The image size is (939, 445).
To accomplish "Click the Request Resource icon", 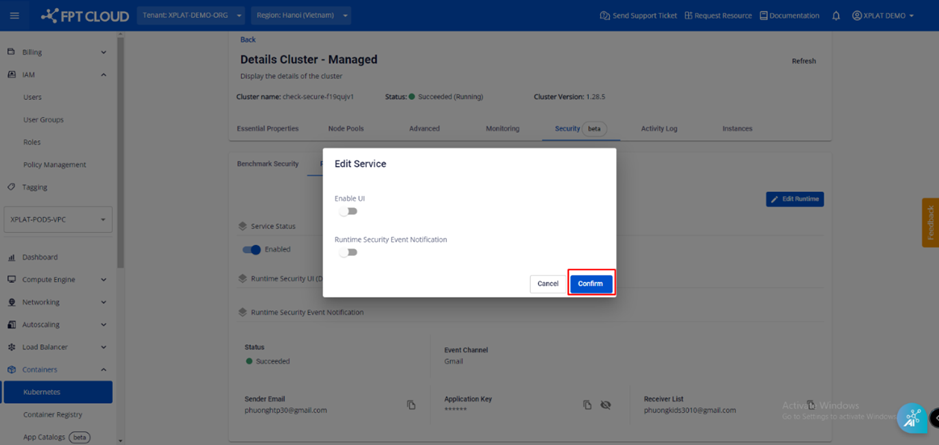I will (x=688, y=16).
